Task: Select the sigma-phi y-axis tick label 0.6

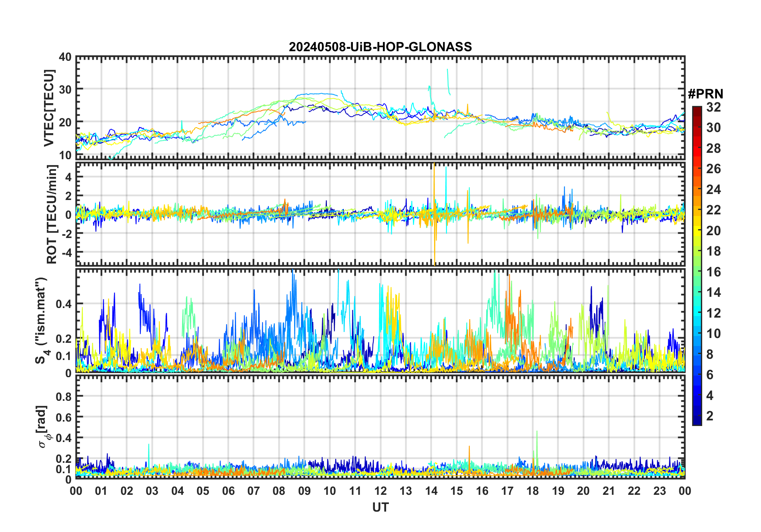Action: 64,417
